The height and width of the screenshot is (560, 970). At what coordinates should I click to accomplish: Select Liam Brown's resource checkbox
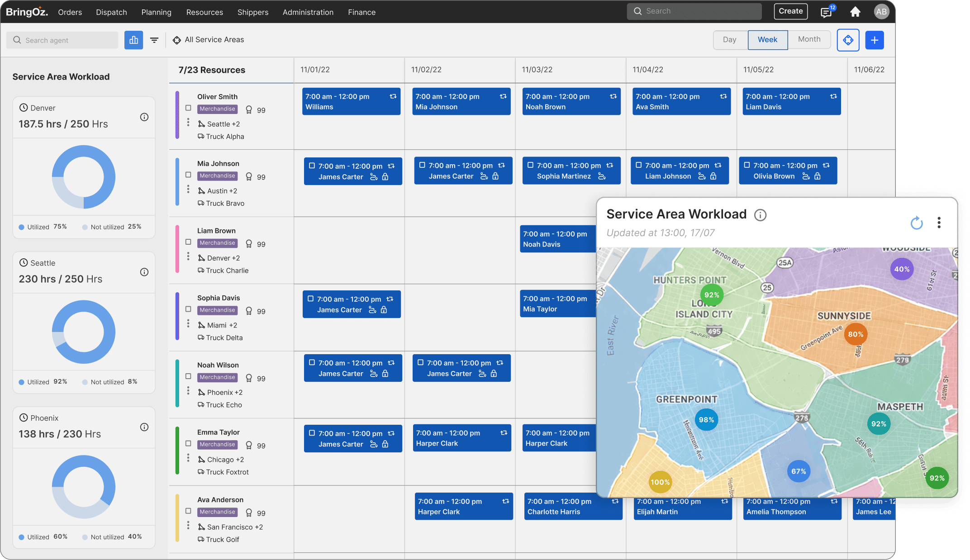click(188, 242)
